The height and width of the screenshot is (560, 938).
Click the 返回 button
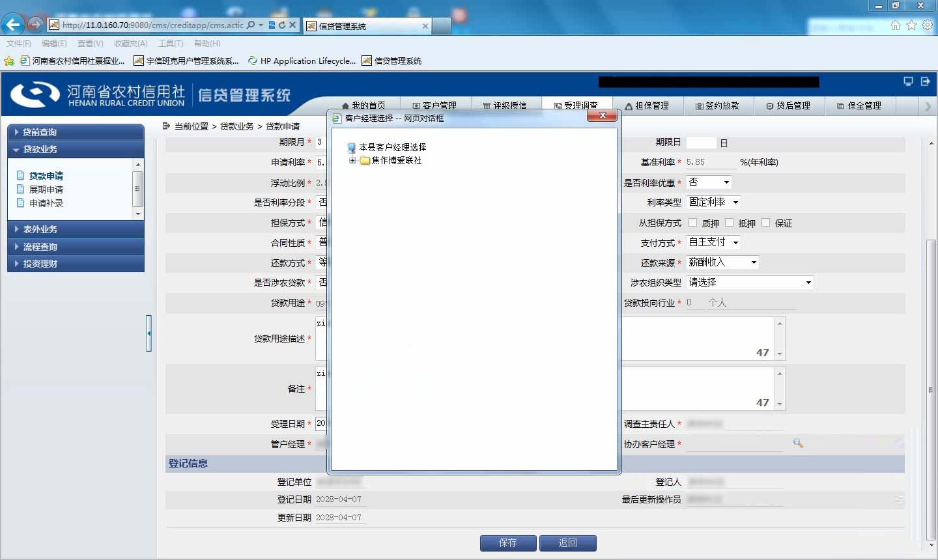[567, 543]
